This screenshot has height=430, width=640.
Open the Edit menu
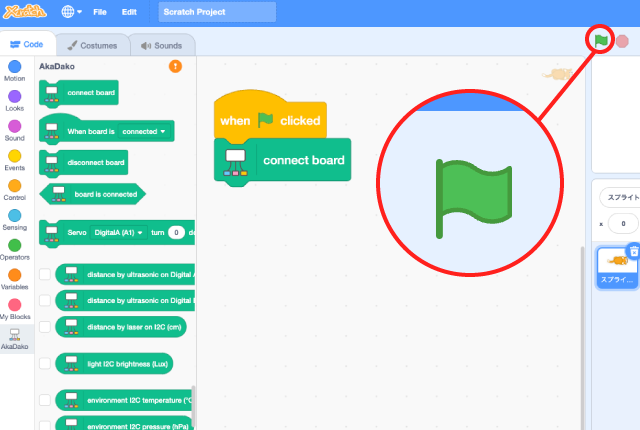click(129, 12)
